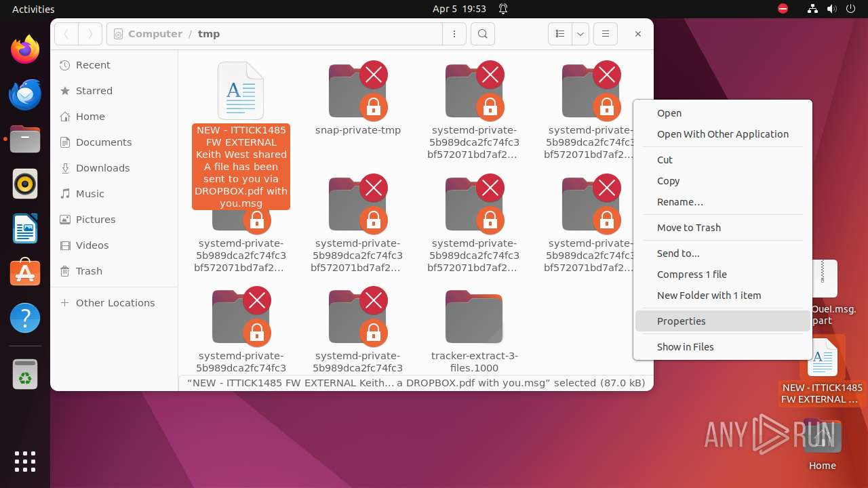The width and height of the screenshot is (868, 488).
Task: Go back in file manager
Action: click(66, 34)
